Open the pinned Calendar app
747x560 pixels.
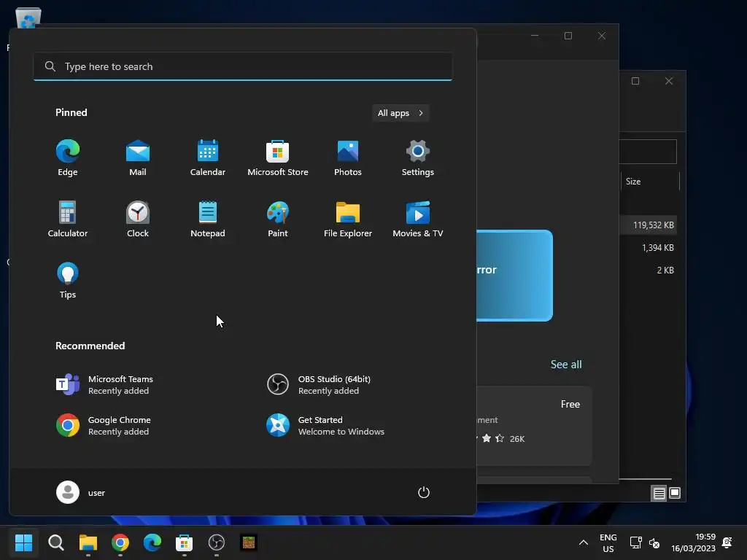click(208, 158)
